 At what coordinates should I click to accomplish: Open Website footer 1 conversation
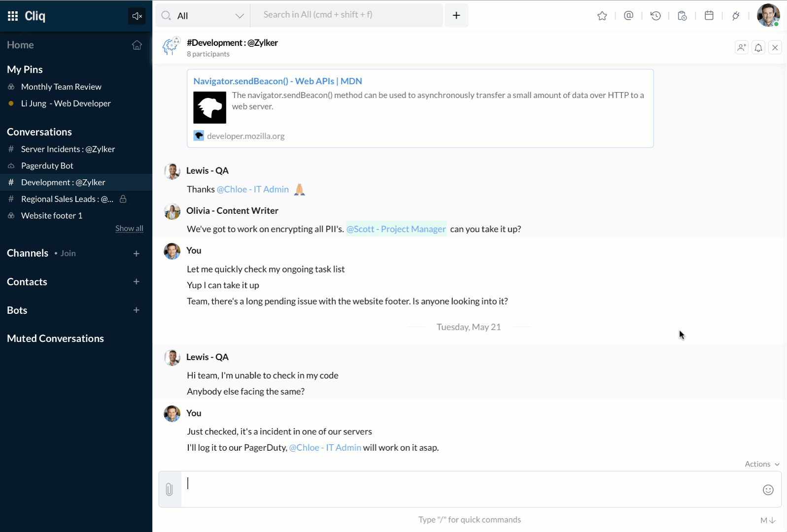click(76, 216)
